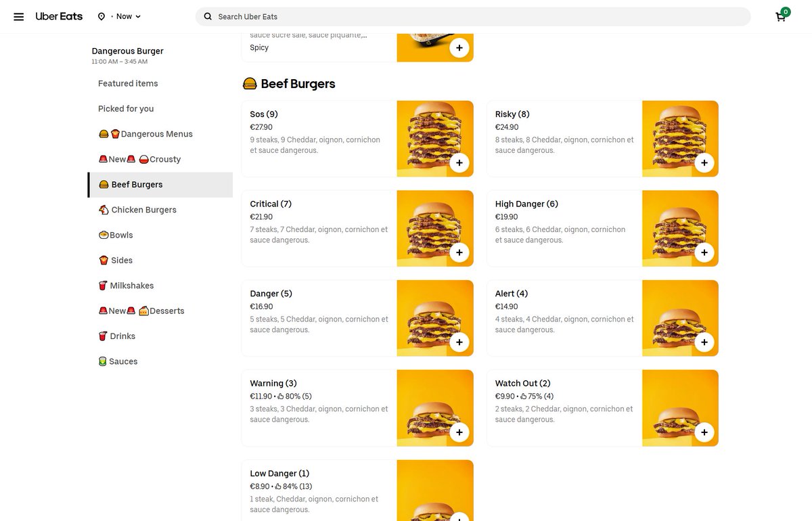Click the Uber Eats logo
The width and height of the screenshot is (812, 521).
point(59,16)
